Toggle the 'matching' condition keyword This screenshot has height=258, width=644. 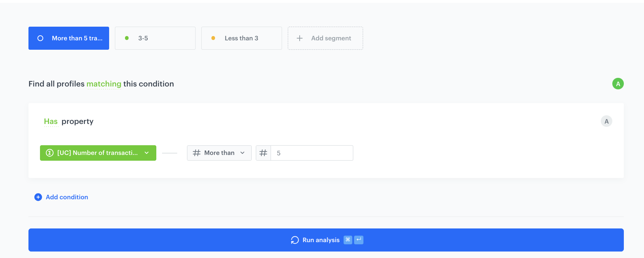(x=104, y=84)
